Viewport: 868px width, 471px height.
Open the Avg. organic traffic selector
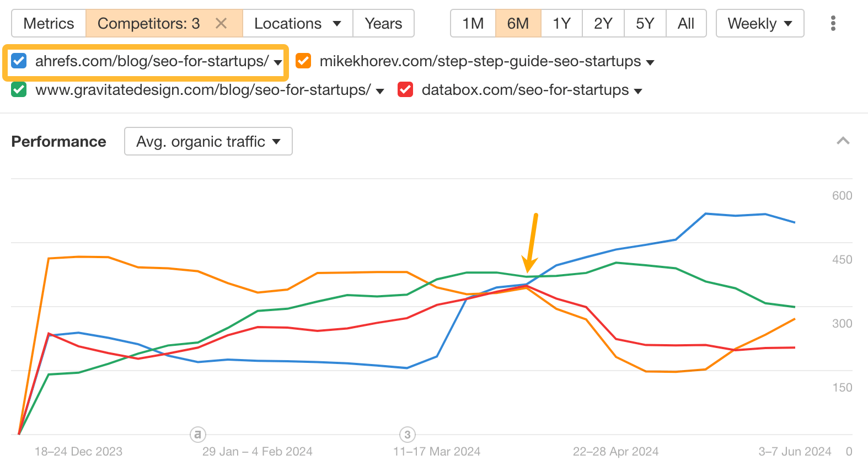(x=208, y=141)
